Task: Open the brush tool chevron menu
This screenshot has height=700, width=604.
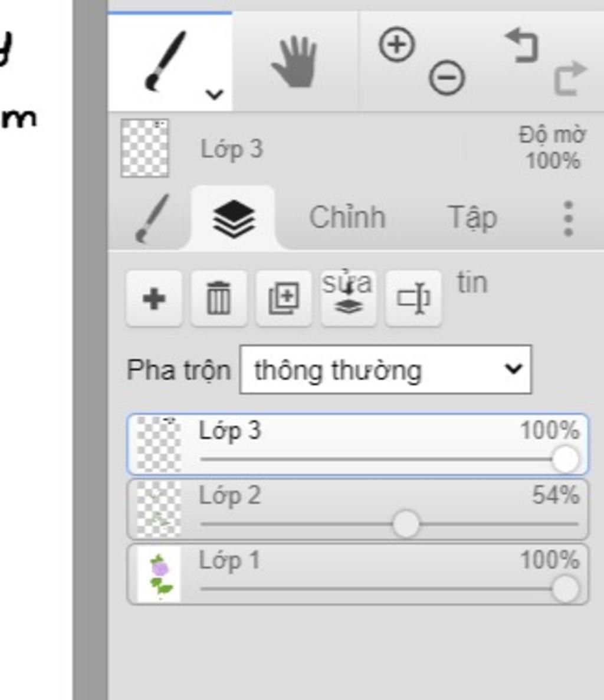Action: click(214, 94)
